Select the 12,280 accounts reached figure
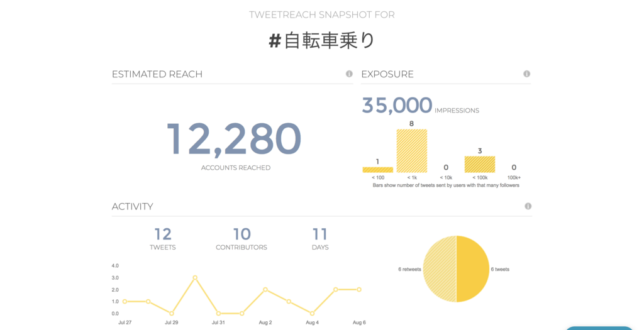Screen dimensions: 644x330 click(234, 140)
